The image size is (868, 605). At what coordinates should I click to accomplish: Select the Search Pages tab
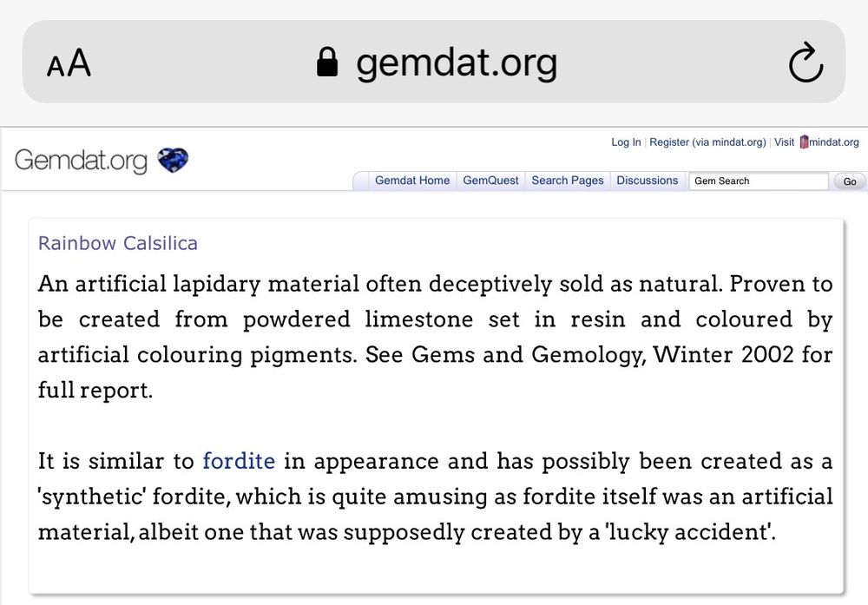pos(567,181)
